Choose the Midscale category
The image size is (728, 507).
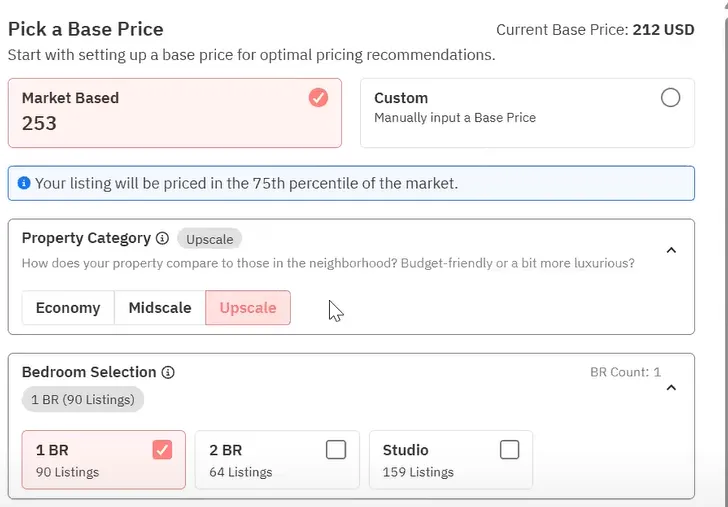click(160, 308)
